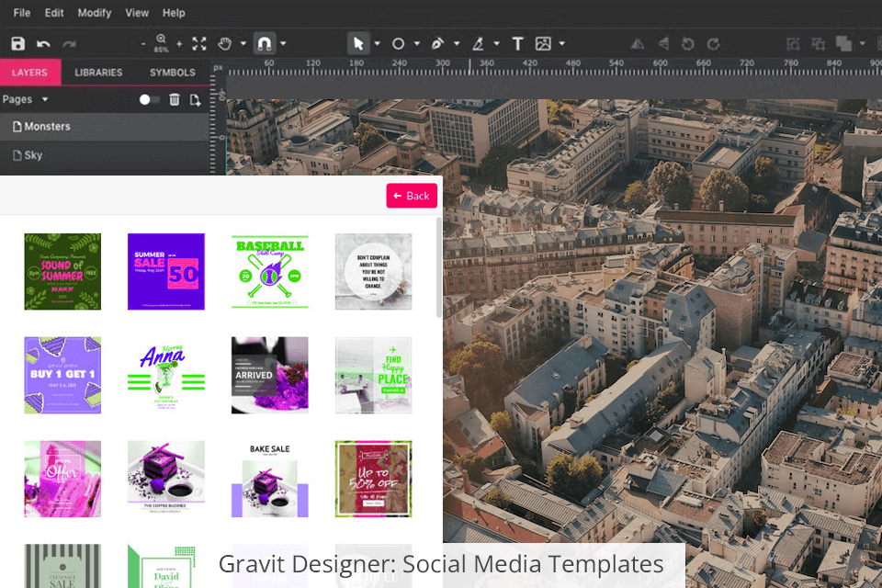Choose the Find Happy Place template
This screenshot has width=882, height=588.
click(374, 375)
